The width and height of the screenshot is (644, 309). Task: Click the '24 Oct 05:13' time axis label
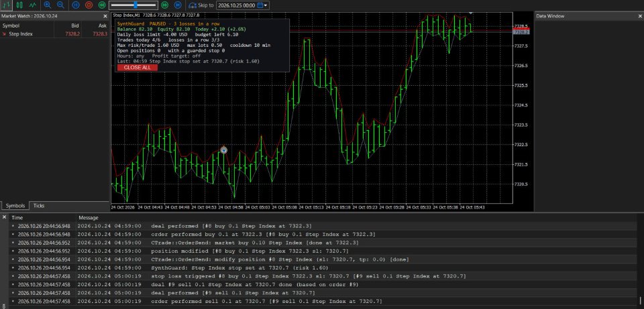click(312, 208)
